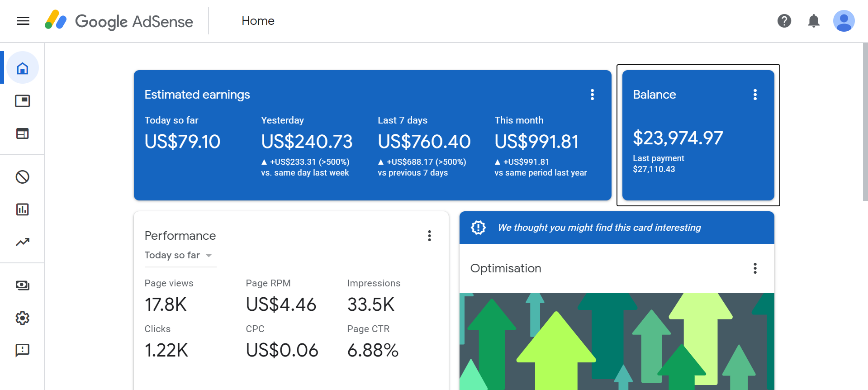Click the page vertical scrollbar
The width and height of the screenshot is (868, 390).
[865, 122]
